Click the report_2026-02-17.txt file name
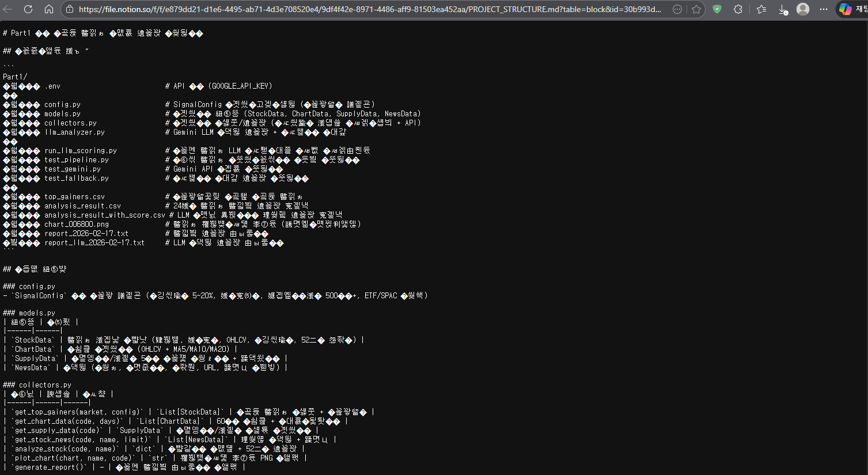Screen dimensions: 868x475 [x=86, y=233]
